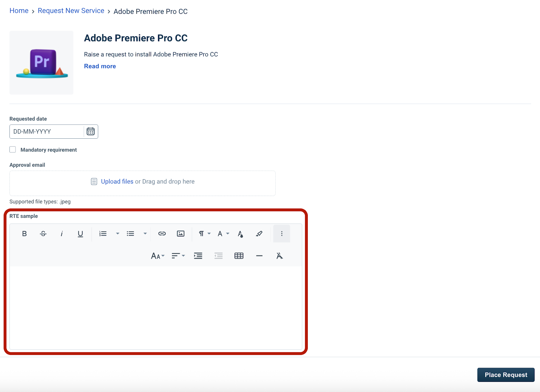The width and height of the screenshot is (540, 392).
Task: Click the Adobe Premiere Pro product thumbnail
Action: (42, 62)
